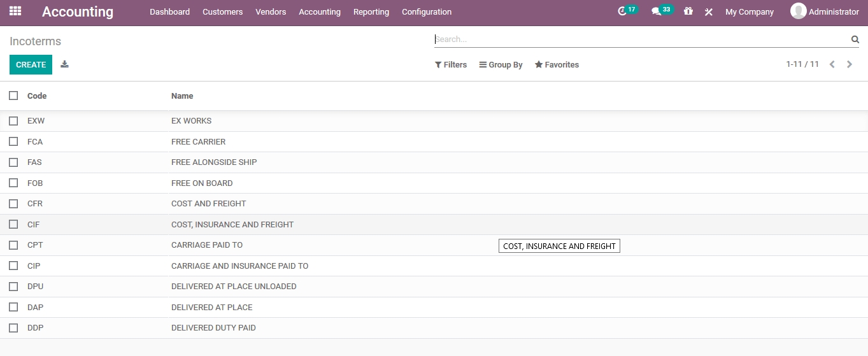The image size is (868, 356).
Task: Click the debug tools wrench icon
Action: (x=708, y=12)
